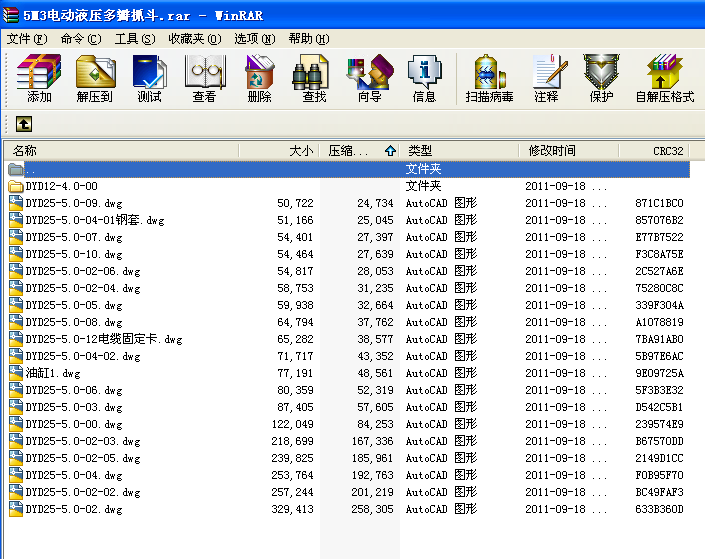The image size is (705, 559).
Task: Click the icon of 油缸1.dwg
Action: [16, 373]
